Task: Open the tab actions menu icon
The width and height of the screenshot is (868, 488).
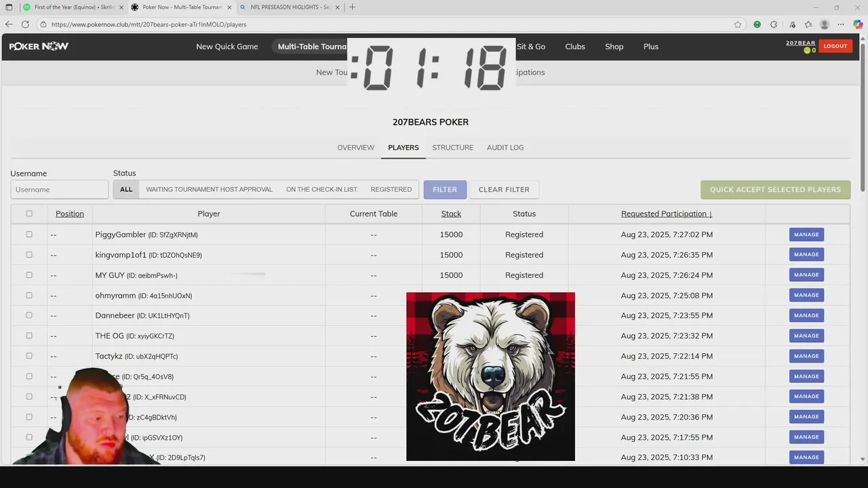Action: [x=9, y=7]
